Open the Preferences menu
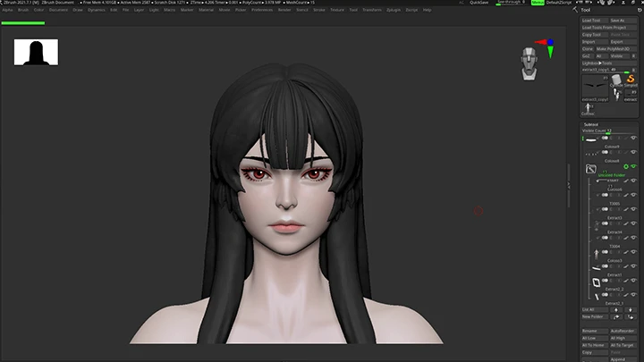644x362 pixels. point(262,10)
